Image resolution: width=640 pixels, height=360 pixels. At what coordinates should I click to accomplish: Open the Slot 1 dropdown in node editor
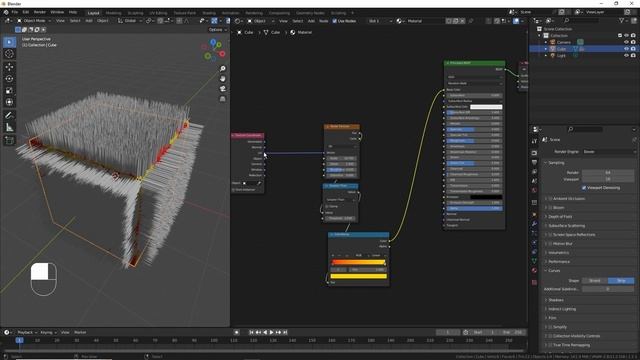click(380, 21)
